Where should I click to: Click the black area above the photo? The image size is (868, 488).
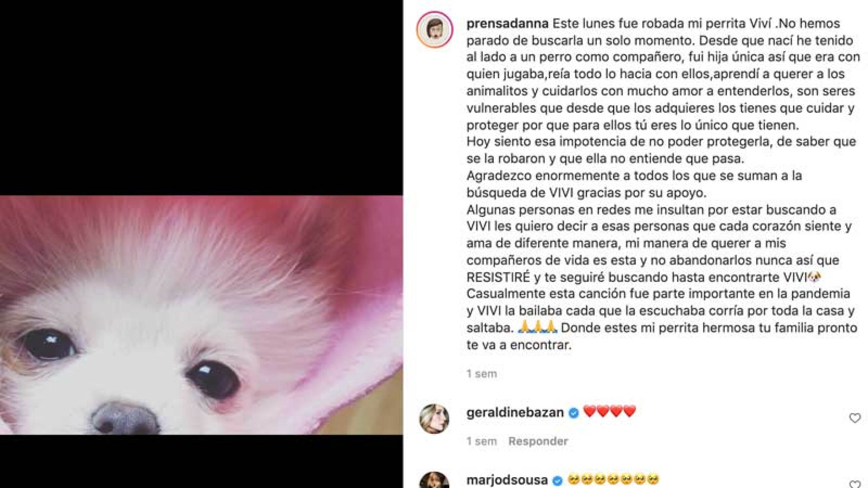tap(201, 98)
